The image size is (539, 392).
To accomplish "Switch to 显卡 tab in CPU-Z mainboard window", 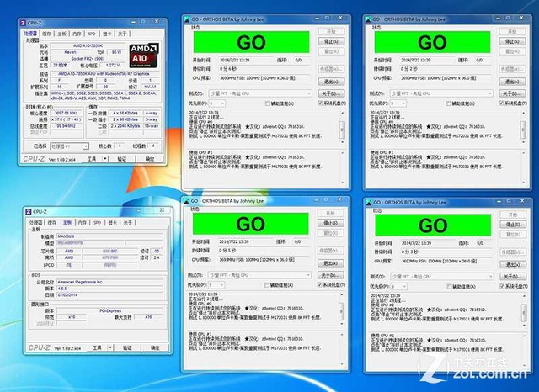I will 113,223.
